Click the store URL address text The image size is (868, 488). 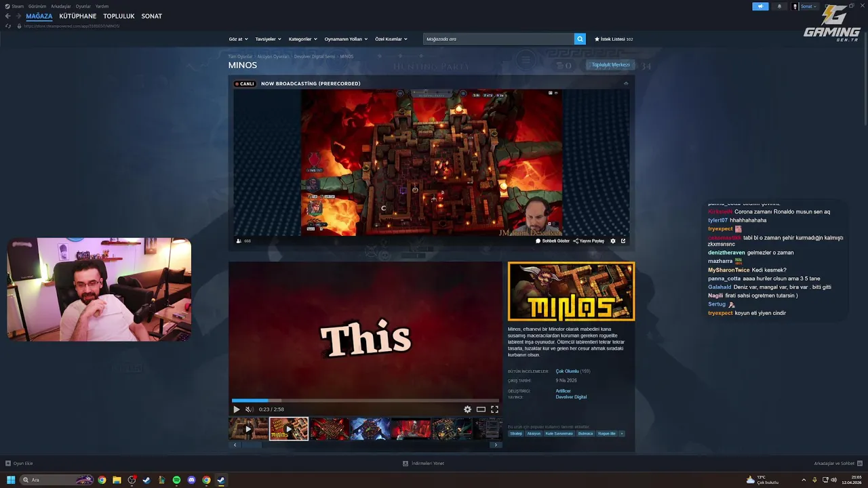(x=72, y=26)
